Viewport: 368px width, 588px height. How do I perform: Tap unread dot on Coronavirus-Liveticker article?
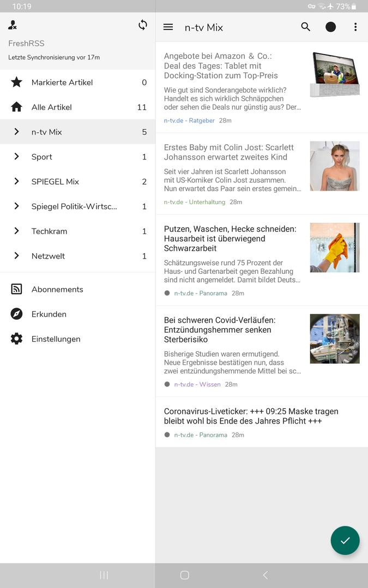pos(167,434)
